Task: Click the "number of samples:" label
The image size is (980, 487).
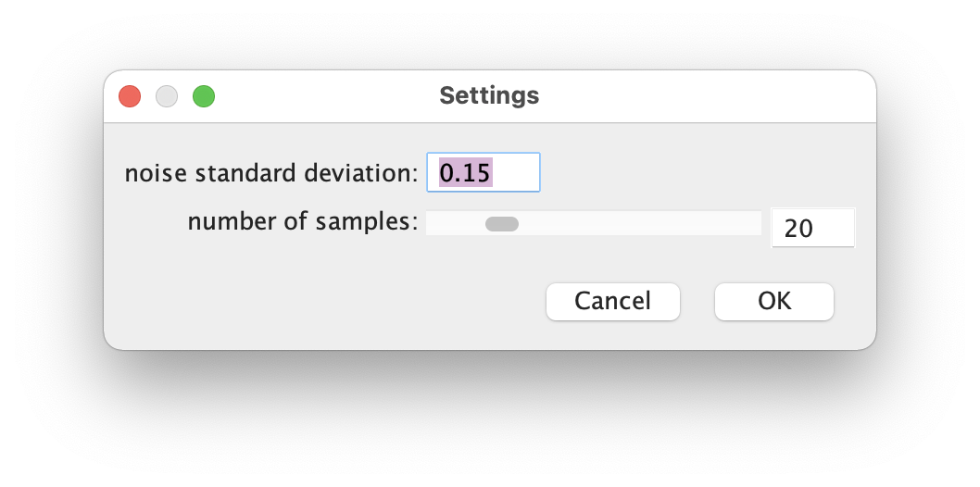Action: [303, 221]
